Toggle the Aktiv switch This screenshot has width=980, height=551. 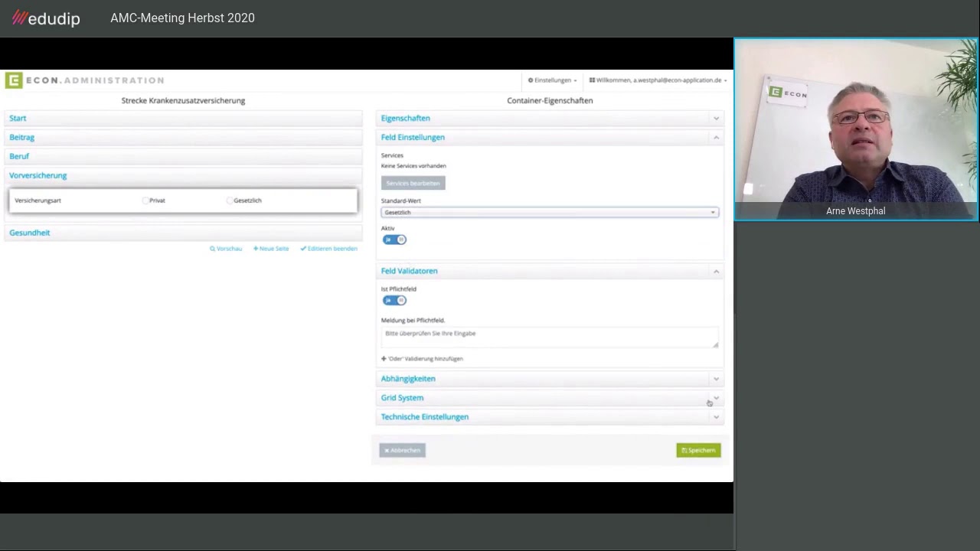[x=394, y=240]
